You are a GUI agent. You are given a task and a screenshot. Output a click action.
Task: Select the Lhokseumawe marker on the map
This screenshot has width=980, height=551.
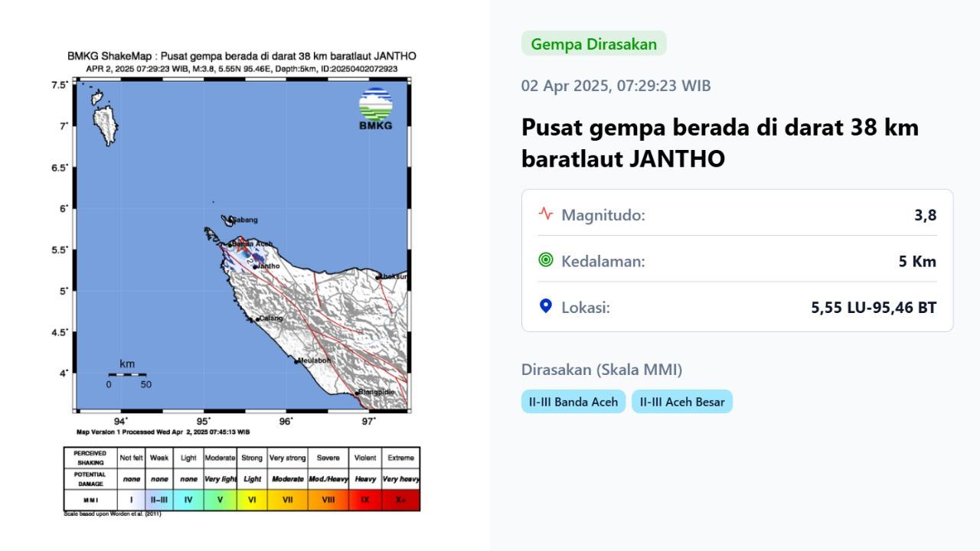[x=377, y=278]
